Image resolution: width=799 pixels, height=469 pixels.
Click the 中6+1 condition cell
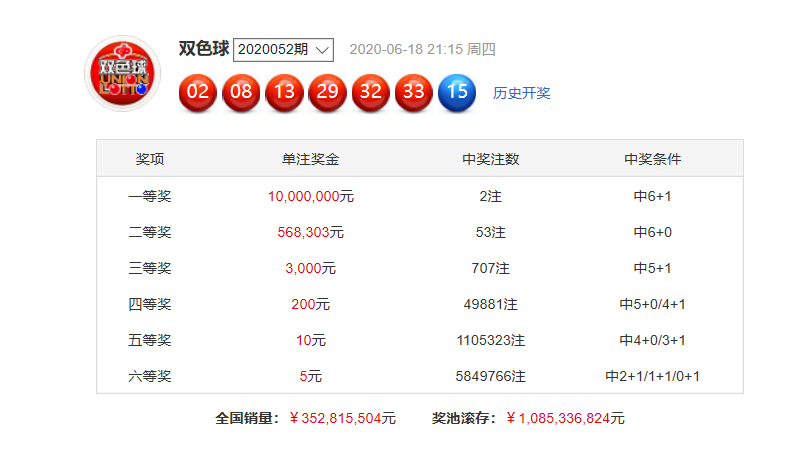coord(652,196)
